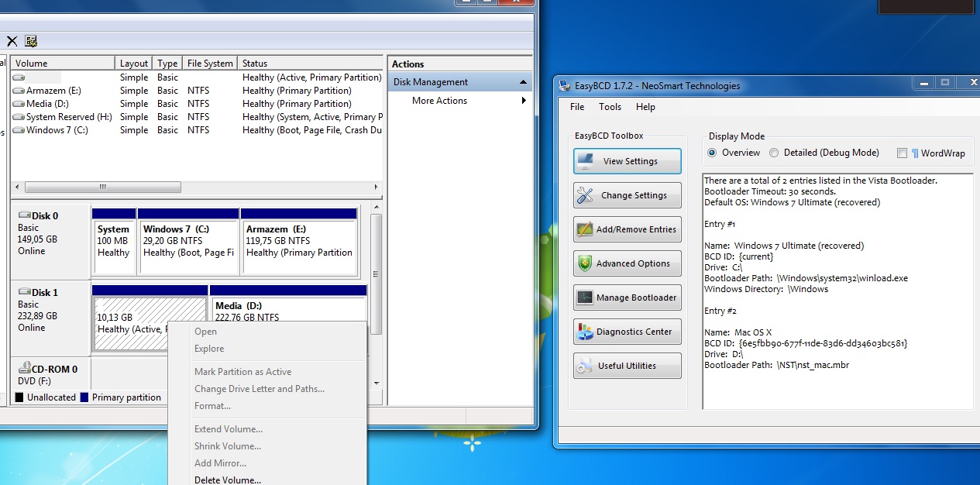The height and width of the screenshot is (485, 980).
Task: Expand the More Actions submenu arrow
Action: tap(524, 101)
